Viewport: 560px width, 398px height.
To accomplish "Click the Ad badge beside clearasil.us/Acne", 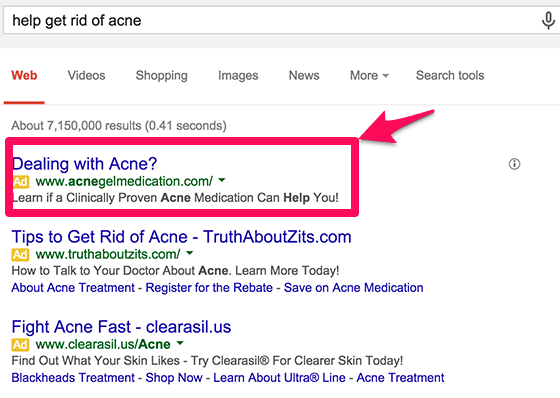I will pyautogui.click(x=20, y=344).
